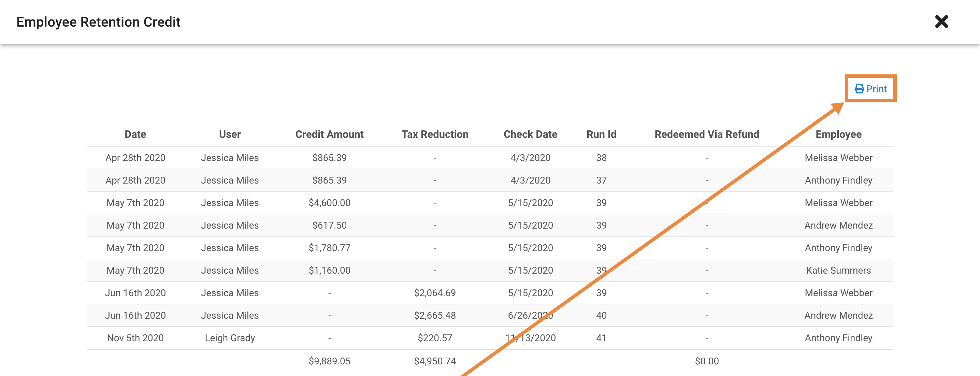Click Andrew Mendez in $617.50 row
Screen dimensions: 980x376
click(838, 225)
